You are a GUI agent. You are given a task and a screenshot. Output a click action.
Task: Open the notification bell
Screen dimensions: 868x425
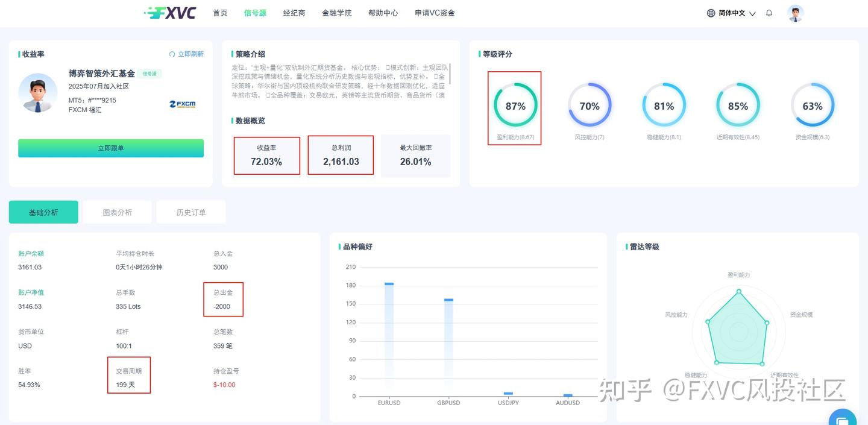click(769, 12)
